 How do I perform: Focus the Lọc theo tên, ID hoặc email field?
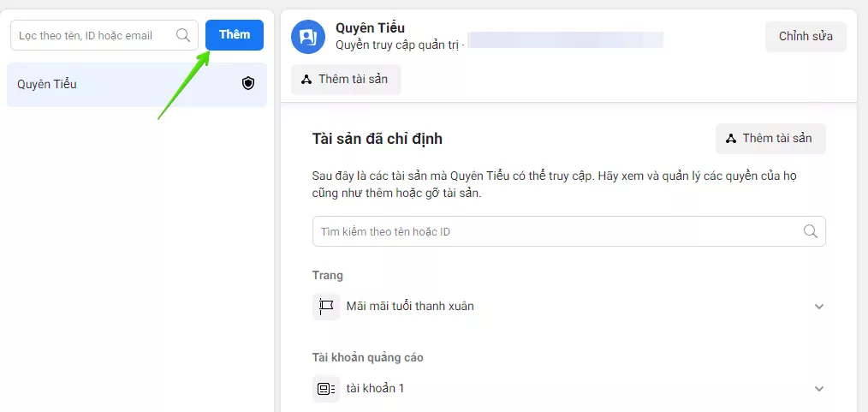coord(94,35)
